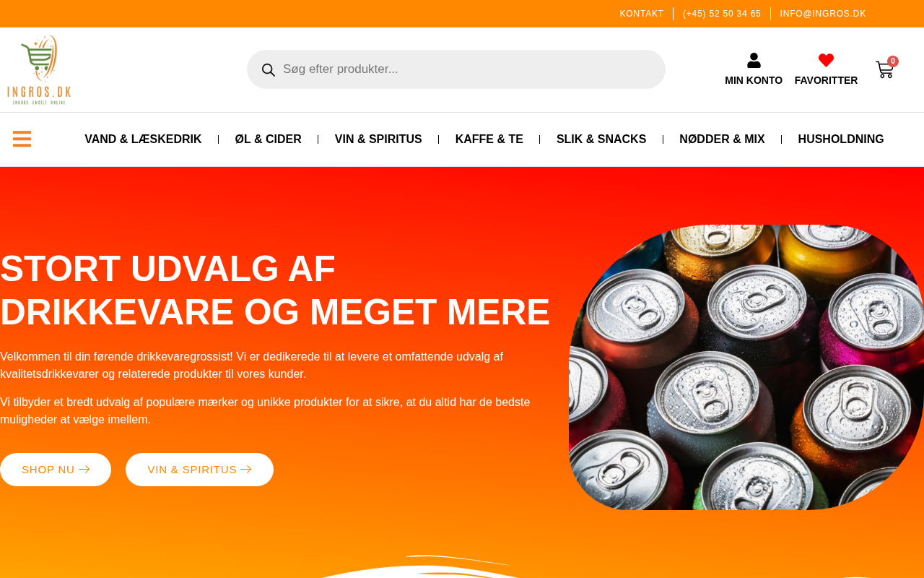
Task: Open the orange hamburger menu icon
Action: click(x=22, y=139)
